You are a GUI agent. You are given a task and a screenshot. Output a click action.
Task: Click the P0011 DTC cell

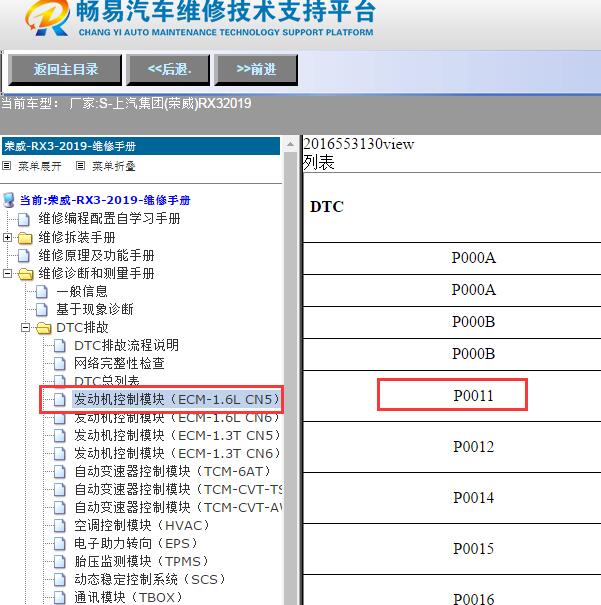click(x=452, y=395)
